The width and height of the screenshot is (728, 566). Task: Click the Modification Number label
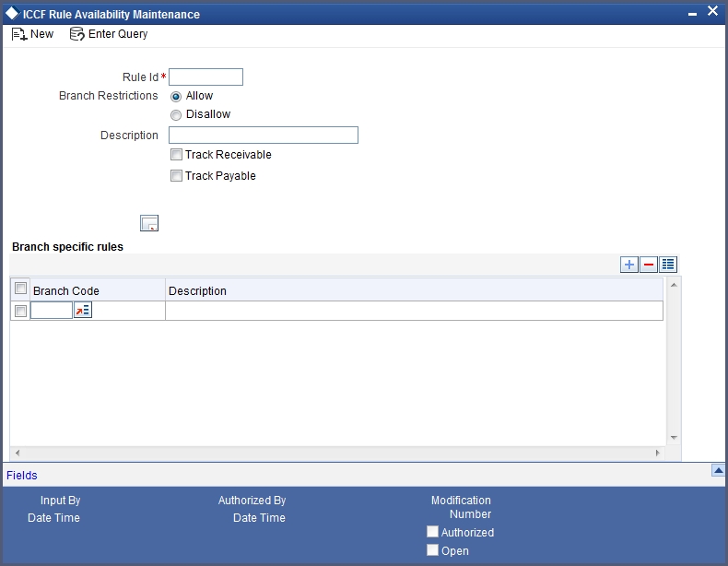point(461,507)
